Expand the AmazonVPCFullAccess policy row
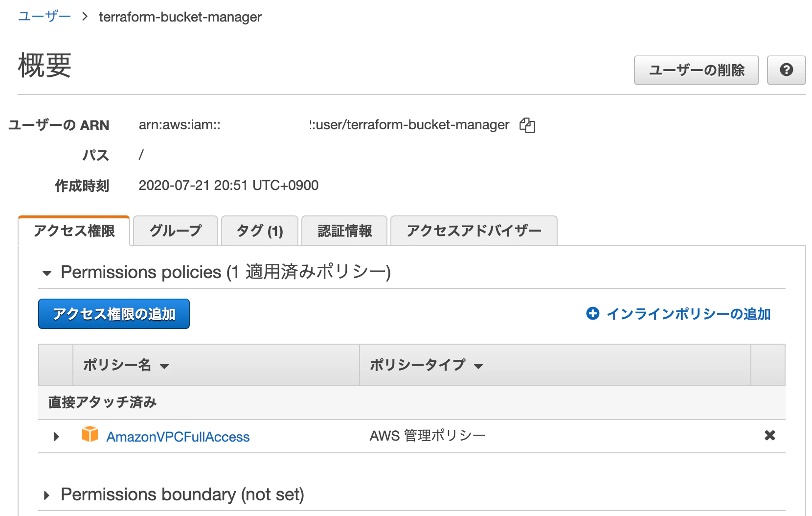Screen dimensions: 812x516 point(56,436)
